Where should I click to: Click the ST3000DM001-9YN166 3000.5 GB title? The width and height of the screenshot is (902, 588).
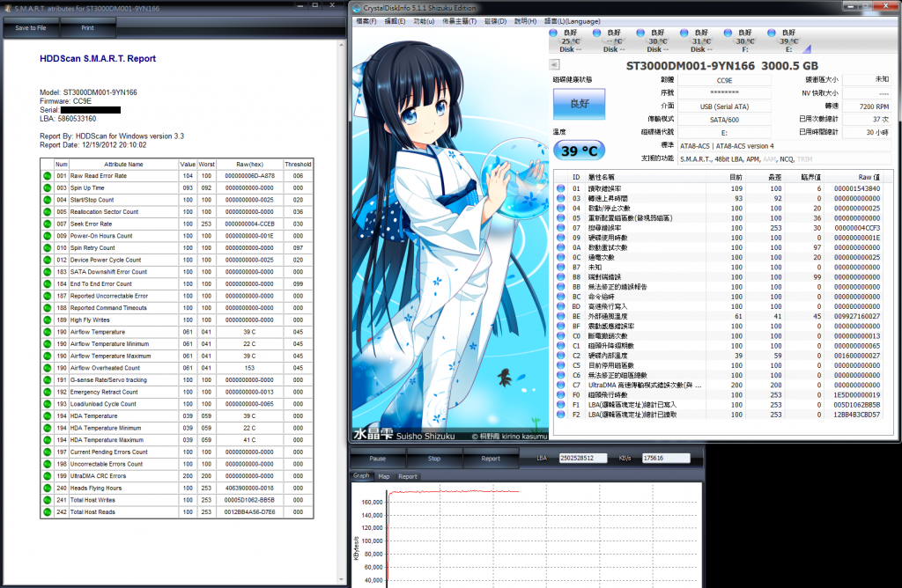click(x=722, y=65)
